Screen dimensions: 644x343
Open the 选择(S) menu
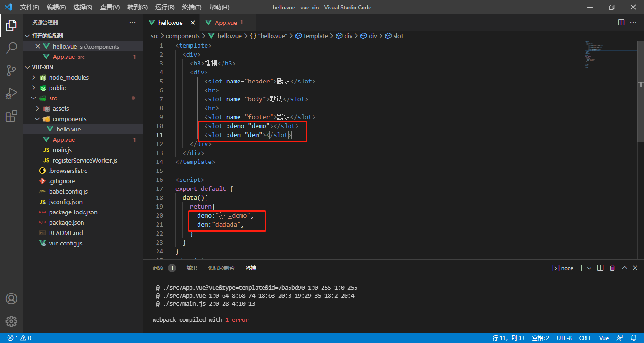tap(83, 7)
